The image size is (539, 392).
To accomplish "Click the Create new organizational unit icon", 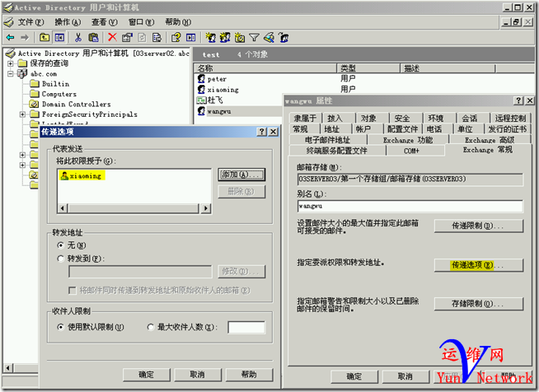I will pyautogui.click(x=240, y=37).
